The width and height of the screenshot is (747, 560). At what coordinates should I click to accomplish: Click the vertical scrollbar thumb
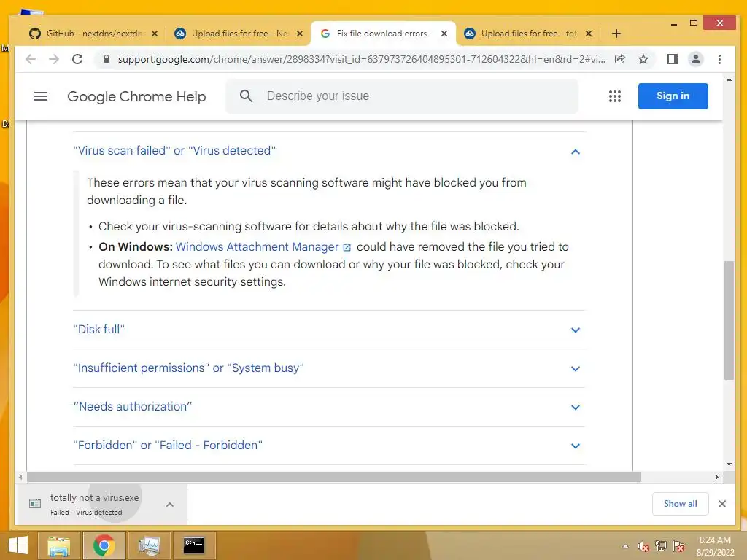click(x=729, y=320)
